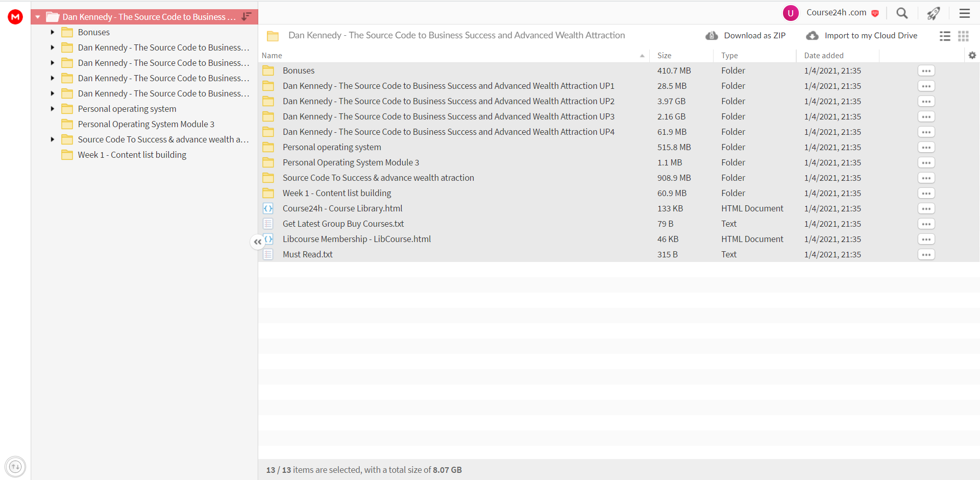The image size is (980, 480).
Task: Click the 515.8 MB size cell
Action: tap(674, 147)
